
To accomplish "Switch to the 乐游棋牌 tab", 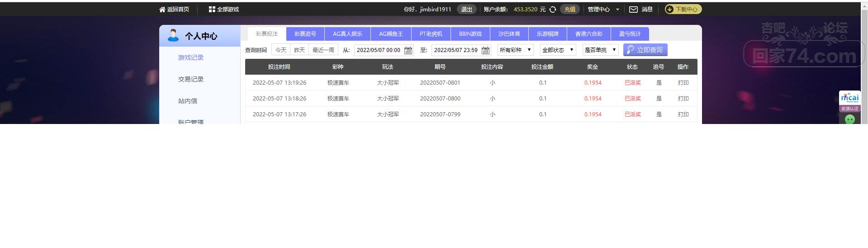I will click(x=548, y=34).
